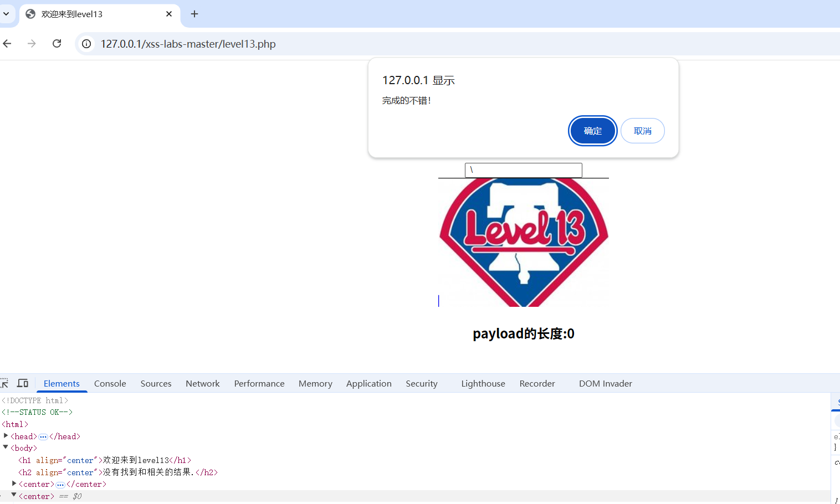The image size is (840, 504).
Task: Activate the inspect element picker icon
Action: pos(4,383)
